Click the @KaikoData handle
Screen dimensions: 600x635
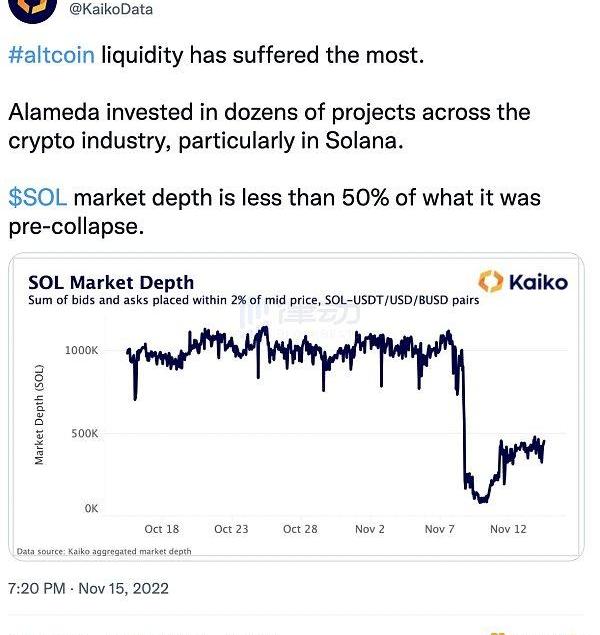pos(111,9)
